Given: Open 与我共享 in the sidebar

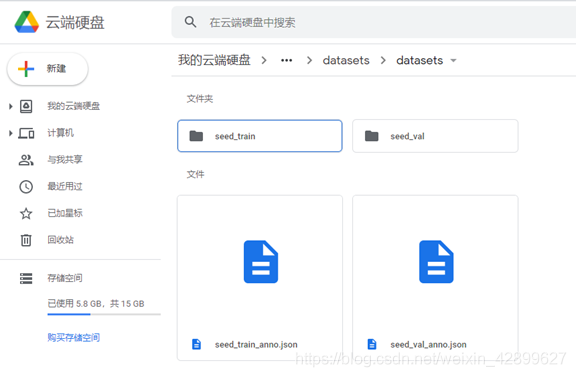Looking at the screenshot, I should click(65, 159).
